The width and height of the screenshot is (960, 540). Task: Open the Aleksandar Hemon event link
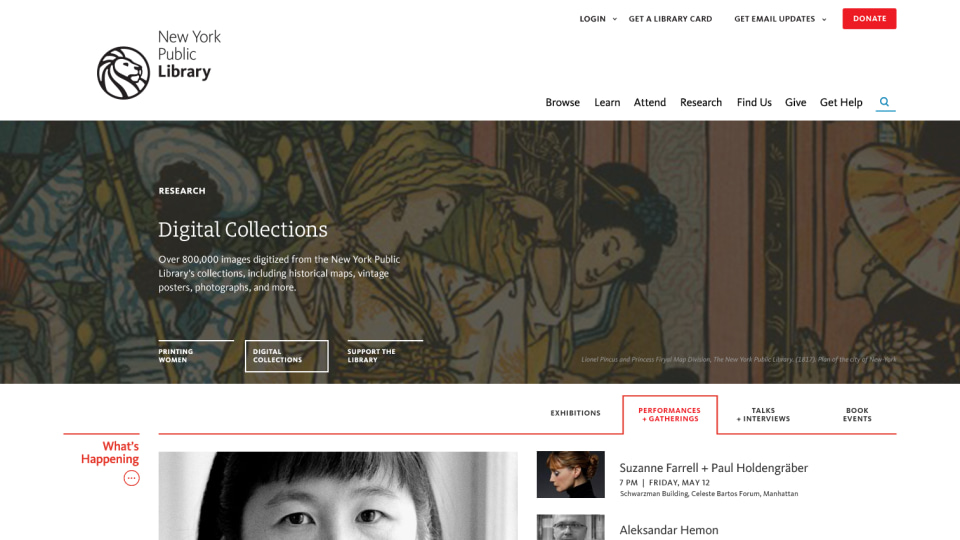pos(669,530)
